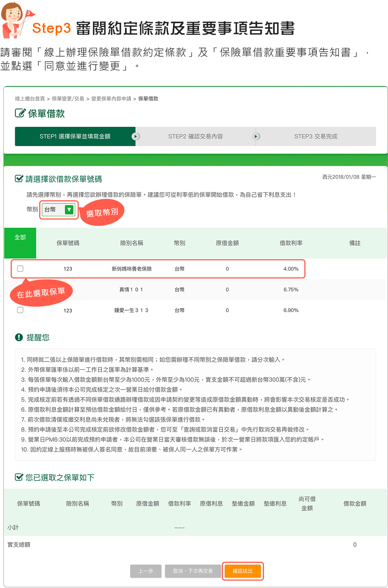Click the arrow icon after STEP2 tab

point(256,136)
